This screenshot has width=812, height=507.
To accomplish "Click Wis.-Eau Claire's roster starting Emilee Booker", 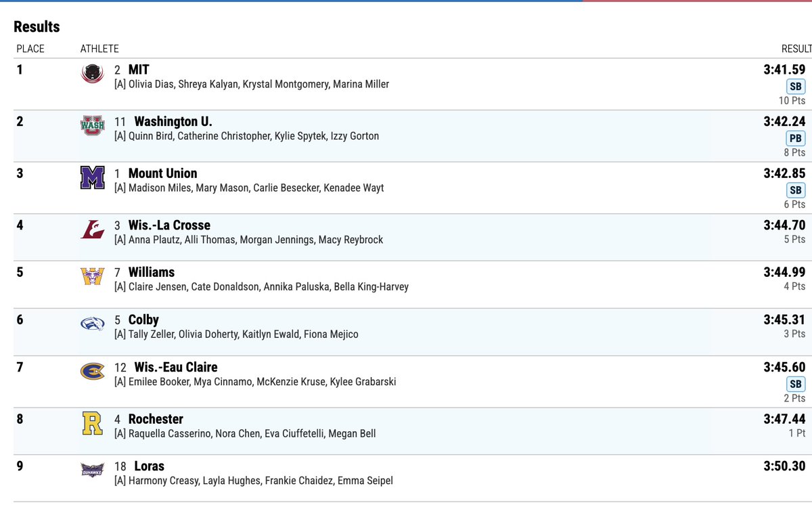I will click(255, 382).
